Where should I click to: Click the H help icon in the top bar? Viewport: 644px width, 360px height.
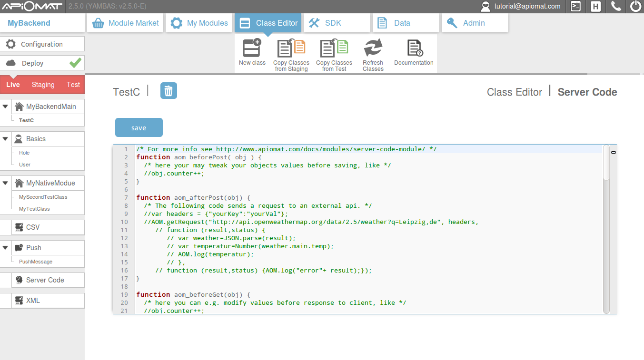595,7
